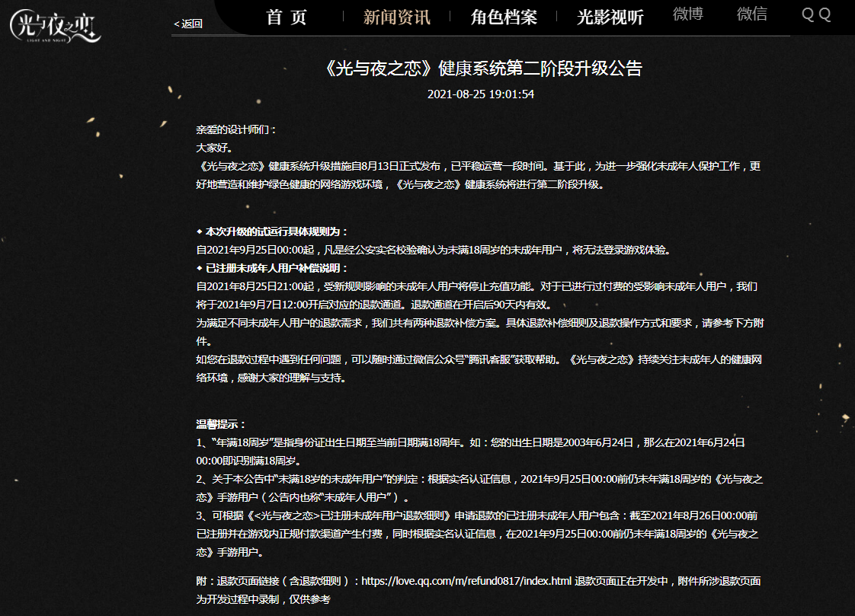
Task: Open the 首页 navigation item
Action: click(x=287, y=17)
